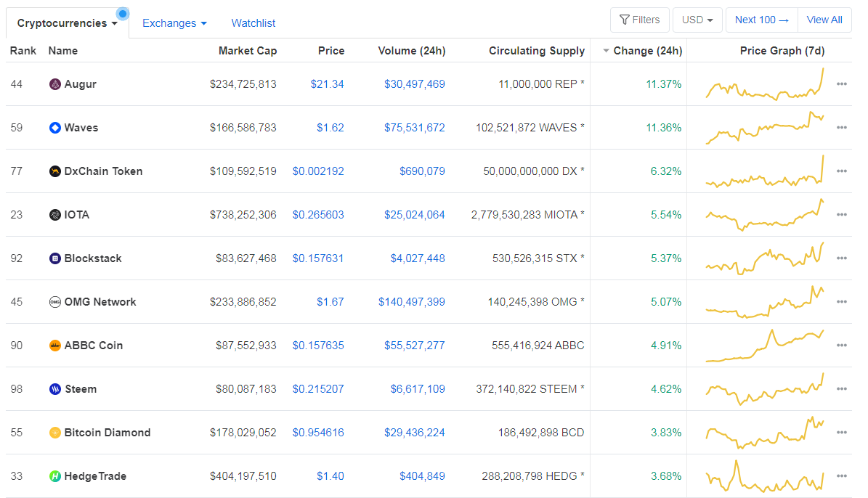Click the Augur coin logo icon

pyautogui.click(x=54, y=84)
